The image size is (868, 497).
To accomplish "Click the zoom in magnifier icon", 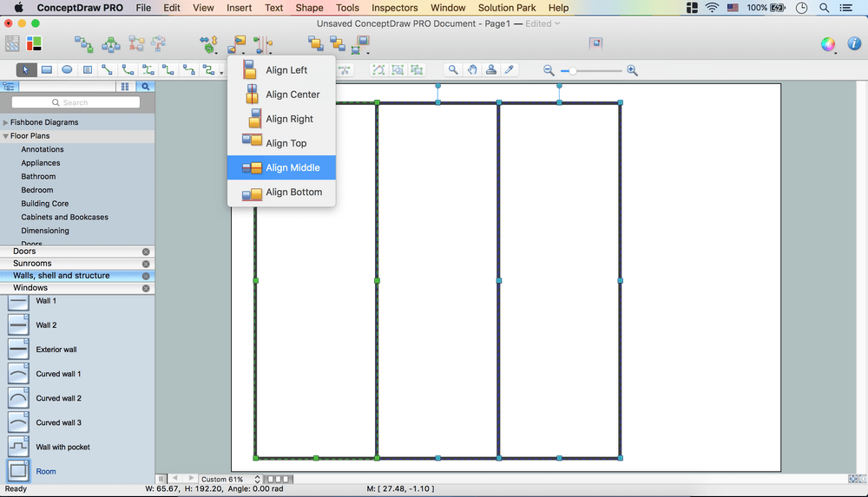I will pyautogui.click(x=632, y=70).
